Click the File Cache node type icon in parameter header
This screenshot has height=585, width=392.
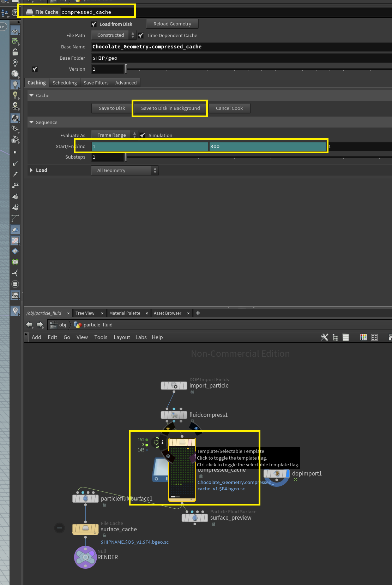(x=30, y=12)
